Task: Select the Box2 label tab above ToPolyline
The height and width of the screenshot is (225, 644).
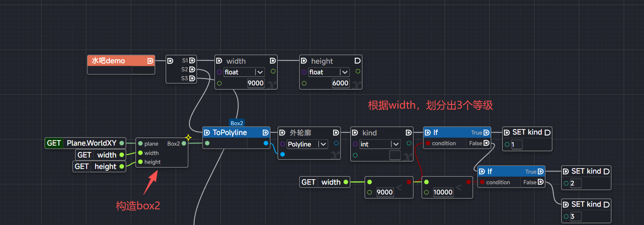Action: (237, 123)
